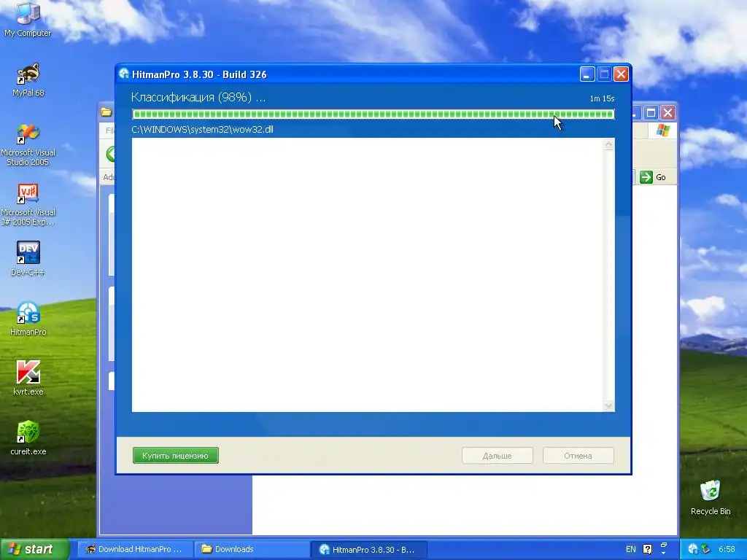Select the HitmanPro desktop shortcut
This screenshot has height=560, width=747.
pos(28,319)
